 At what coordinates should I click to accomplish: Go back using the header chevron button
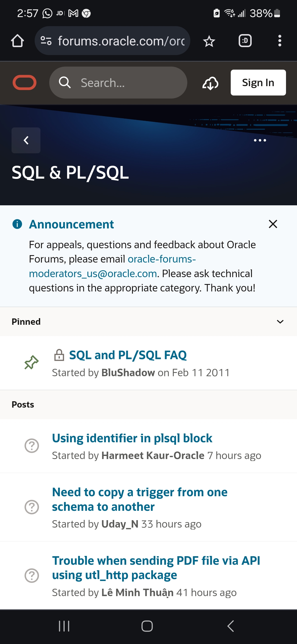(26, 140)
